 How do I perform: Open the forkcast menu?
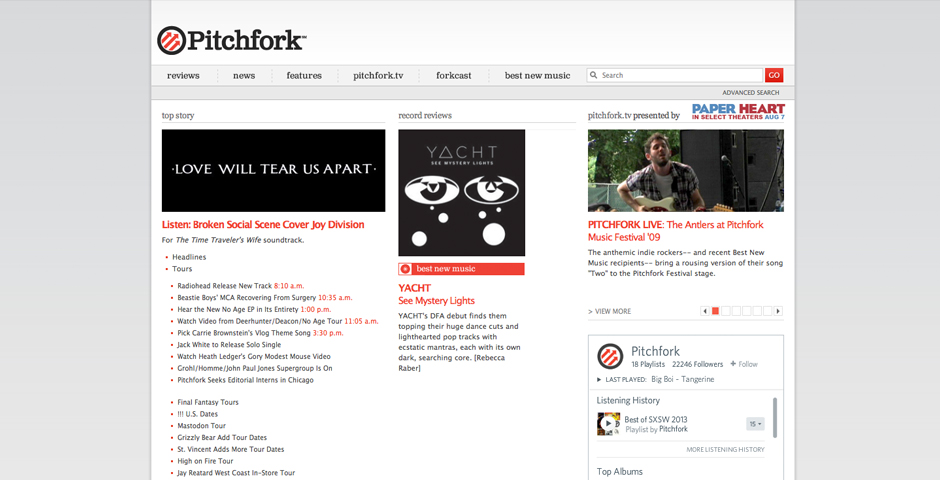tap(454, 76)
